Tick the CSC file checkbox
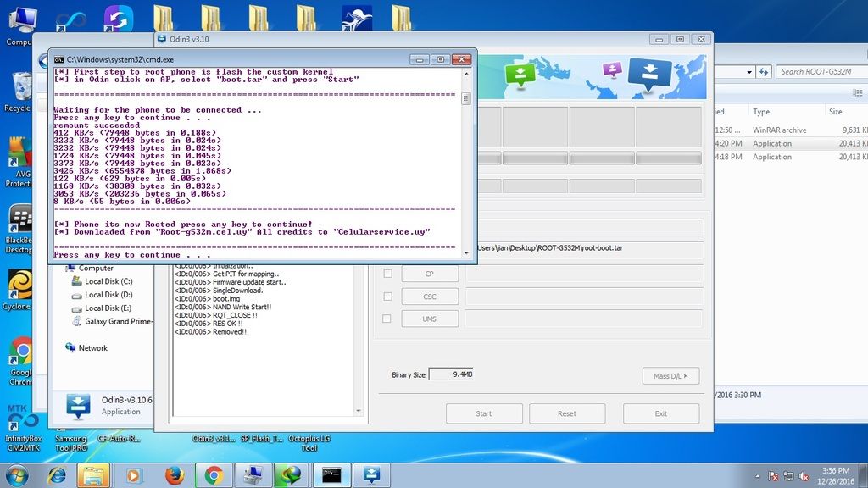Image resolution: width=868 pixels, height=488 pixels. [387, 297]
